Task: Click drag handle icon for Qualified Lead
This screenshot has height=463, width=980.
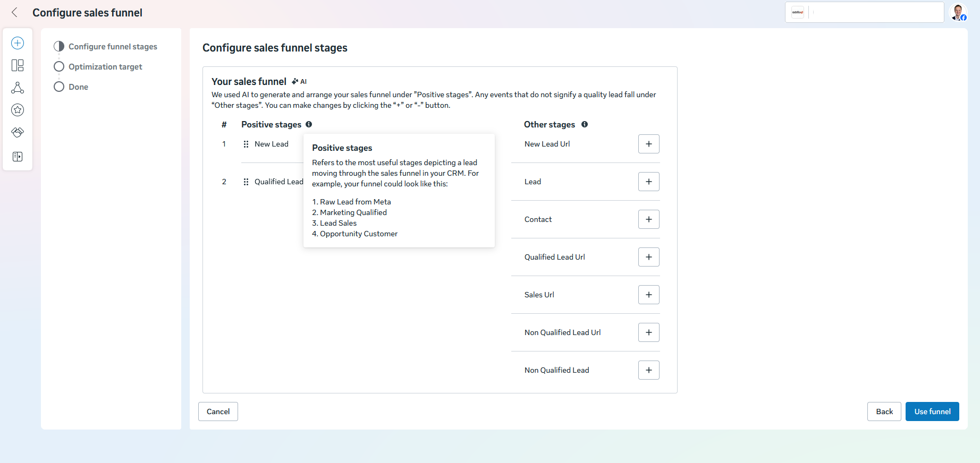Action: (x=246, y=182)
